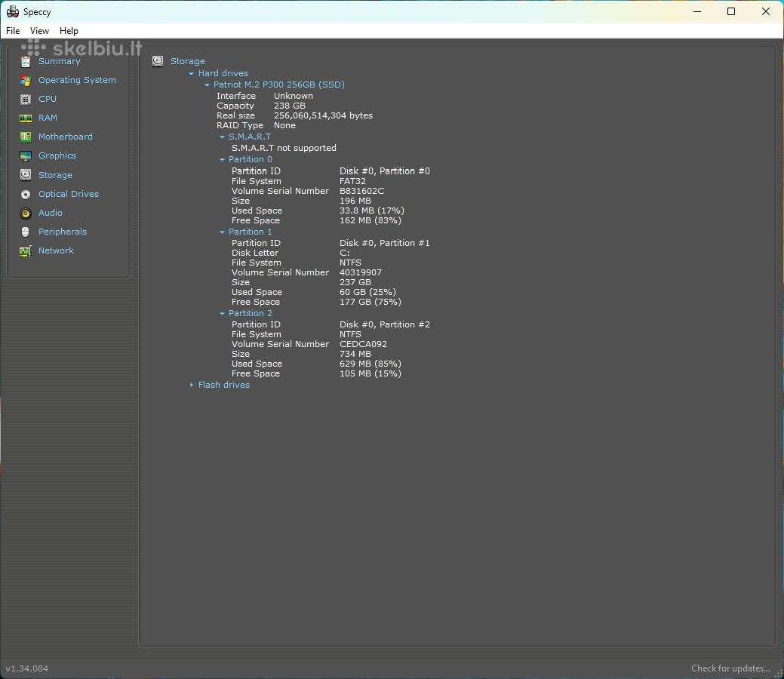
Task: Collapse the Hard drives tree node
Action: [x=191, y=73]
